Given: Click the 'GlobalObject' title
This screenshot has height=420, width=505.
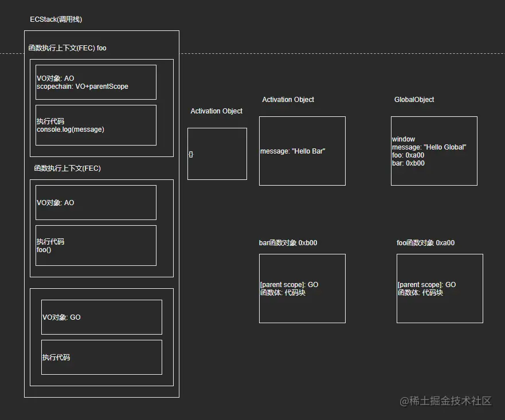Looking at the screenshot, I should coord(414,100).
